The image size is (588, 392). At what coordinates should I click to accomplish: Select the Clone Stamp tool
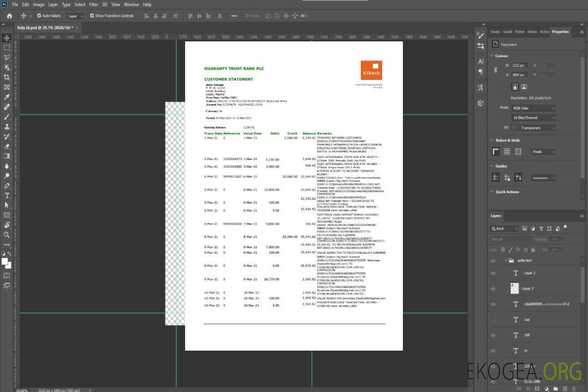tap(7, 126)
